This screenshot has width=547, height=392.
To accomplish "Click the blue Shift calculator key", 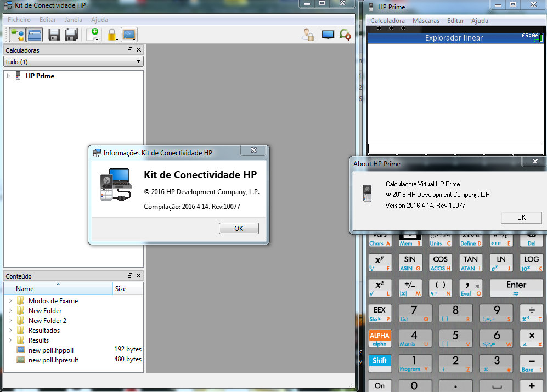I will point(380,363).
